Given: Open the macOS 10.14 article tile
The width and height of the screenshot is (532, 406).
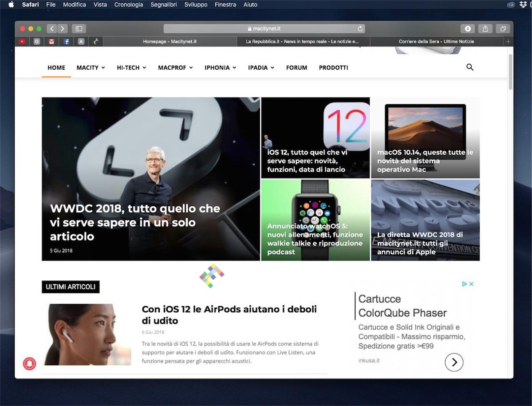Looking at the screenshot, I should (x=426, y=138).
